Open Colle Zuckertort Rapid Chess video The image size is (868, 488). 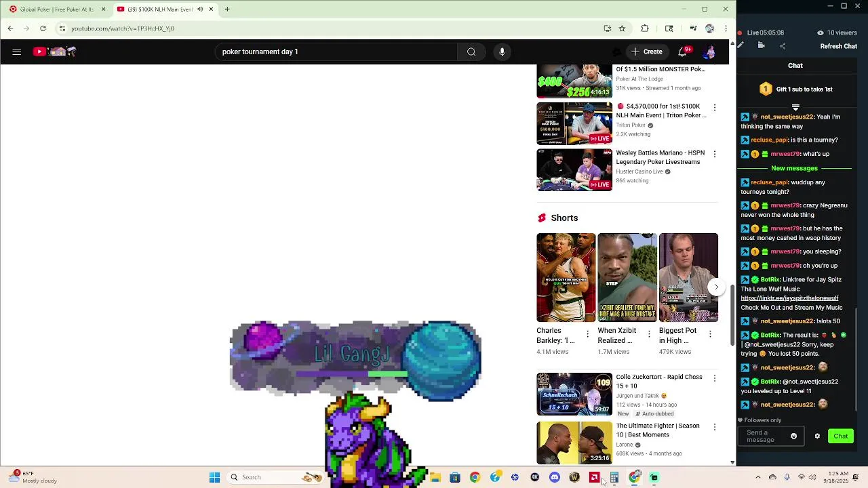[659, 381]
